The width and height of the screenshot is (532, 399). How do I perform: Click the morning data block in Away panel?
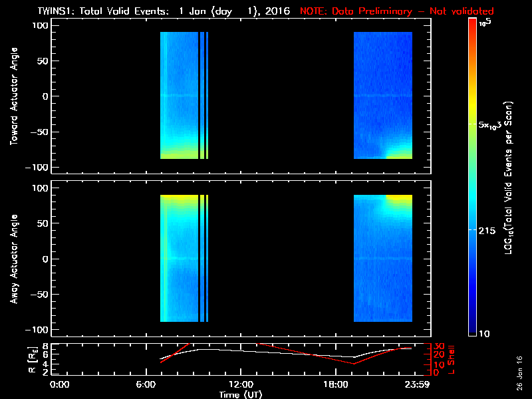pos(180,259)
